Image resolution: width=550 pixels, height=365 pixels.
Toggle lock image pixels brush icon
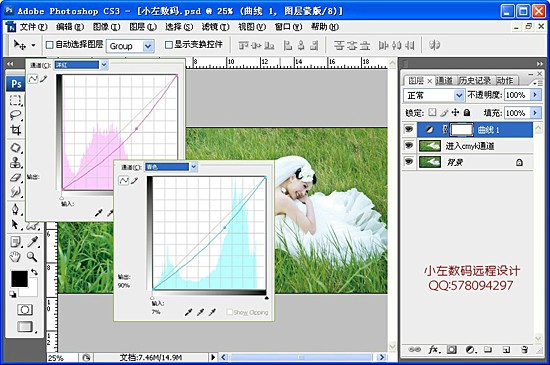coord(444,112)
